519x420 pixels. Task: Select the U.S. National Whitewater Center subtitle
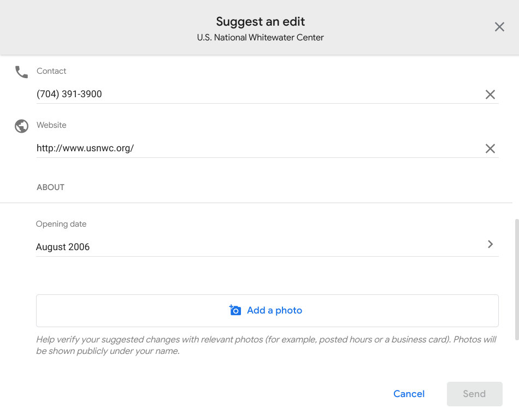pyautogui.click(x=261, y=38)
